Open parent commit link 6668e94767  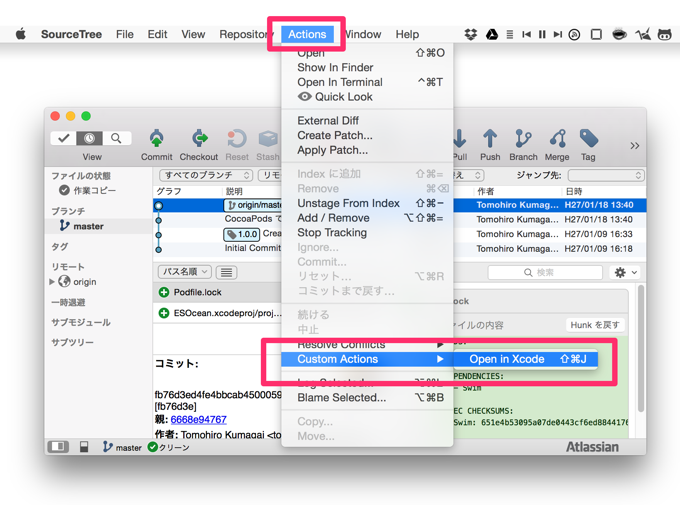[199, 420]
